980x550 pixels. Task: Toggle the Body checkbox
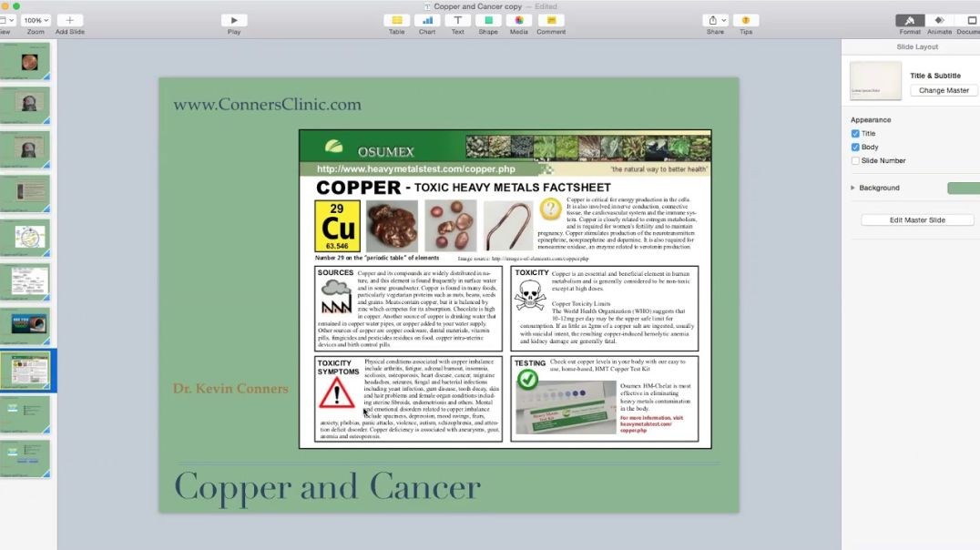855,148
